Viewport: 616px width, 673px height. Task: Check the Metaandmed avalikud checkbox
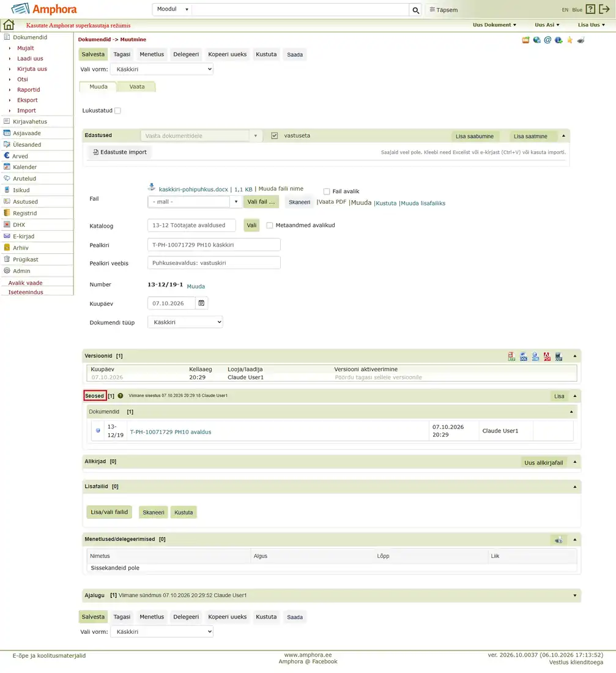tap(270, 225)
